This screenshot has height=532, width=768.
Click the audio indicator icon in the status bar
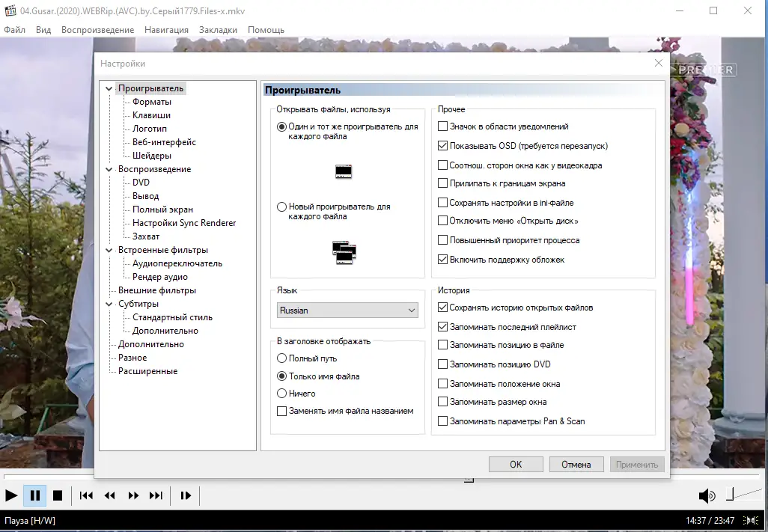[x=750, y=520]
